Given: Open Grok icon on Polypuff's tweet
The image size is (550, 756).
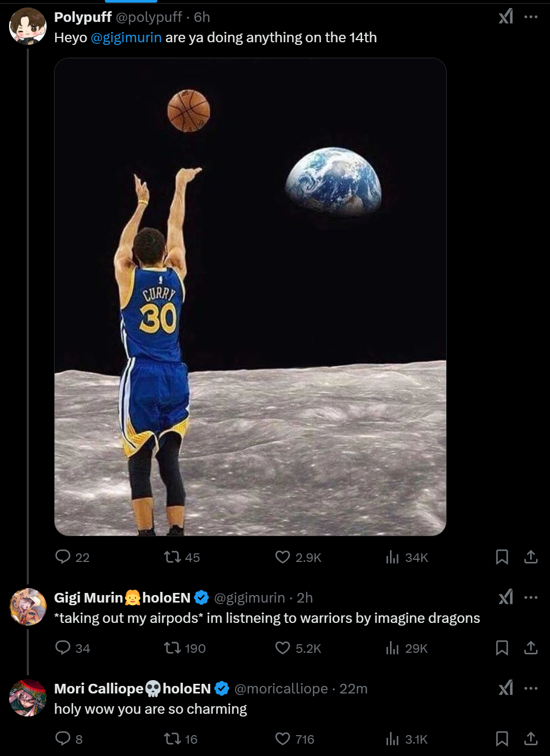Looking at the screenshot, I should pos(506,17).
